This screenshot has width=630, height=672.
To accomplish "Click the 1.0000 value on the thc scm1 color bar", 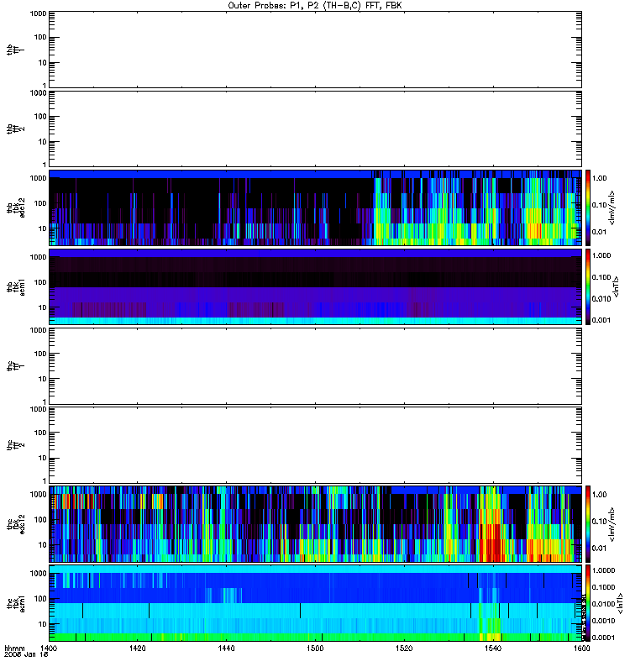I will click(x=603, y=570).
